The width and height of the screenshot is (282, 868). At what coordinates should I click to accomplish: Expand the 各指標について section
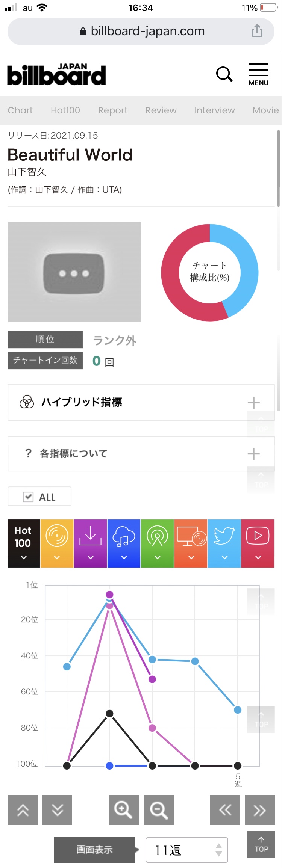tap(141, 454)
